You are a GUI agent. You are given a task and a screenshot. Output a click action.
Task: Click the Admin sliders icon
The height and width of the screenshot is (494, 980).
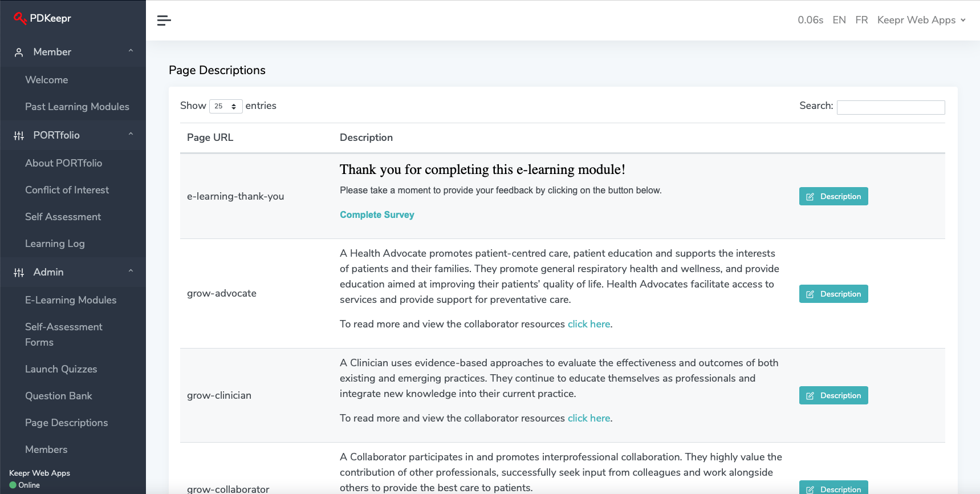pos(19,273)
